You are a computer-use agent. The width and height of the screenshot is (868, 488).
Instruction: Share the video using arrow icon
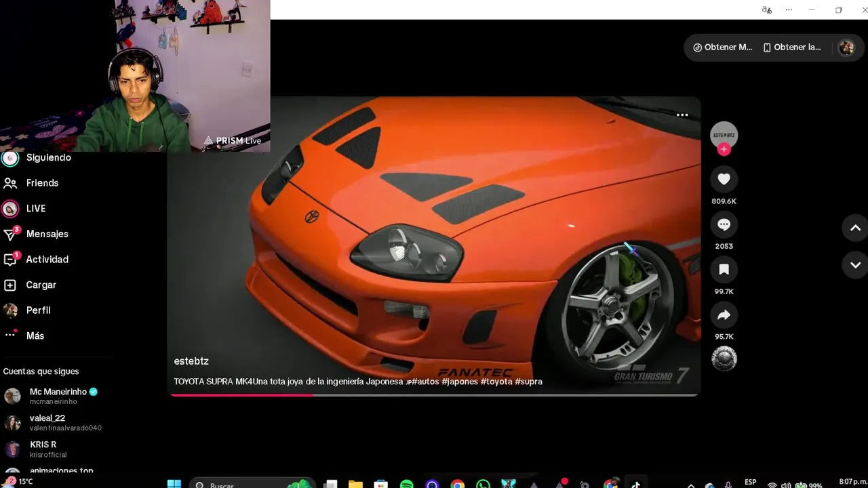(x=724, y=315)
